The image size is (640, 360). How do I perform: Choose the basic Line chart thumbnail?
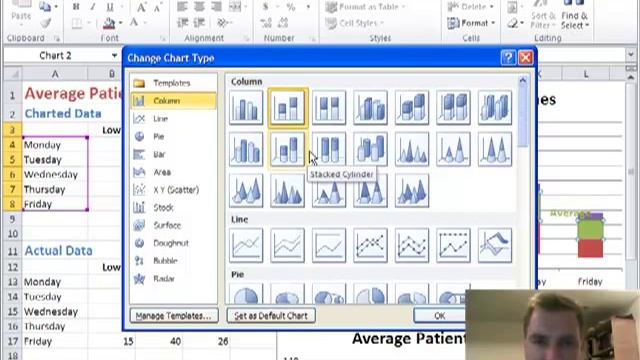click(246, 245)
